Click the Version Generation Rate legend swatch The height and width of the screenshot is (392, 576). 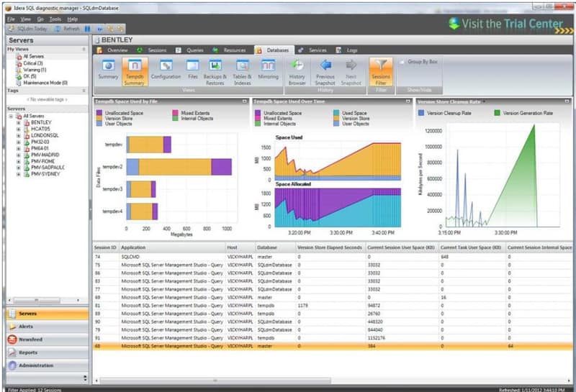(x=497, y=113)
